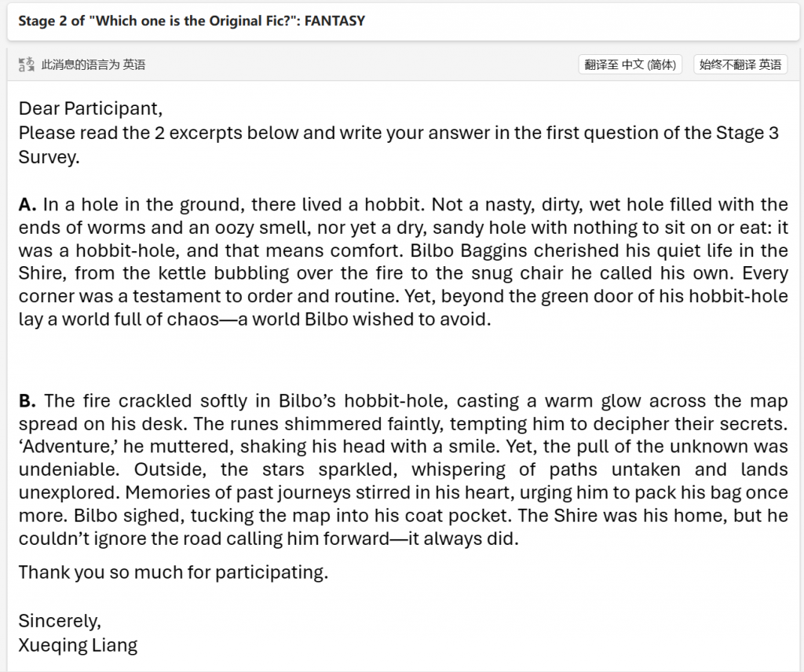Select the email subject line heading
This screenshot has height=672, width=804.
(x=192, y=21)
